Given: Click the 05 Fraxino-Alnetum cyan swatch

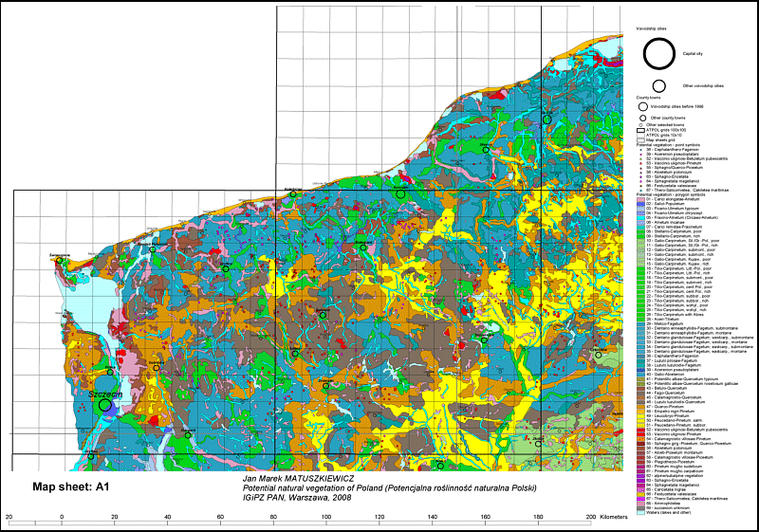Looking at the screenshot, I should (x=641, y=218).
